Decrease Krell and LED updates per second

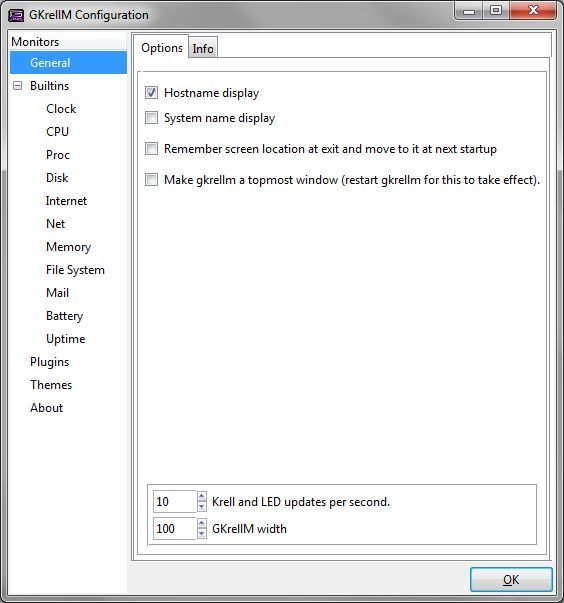[201, 506]
